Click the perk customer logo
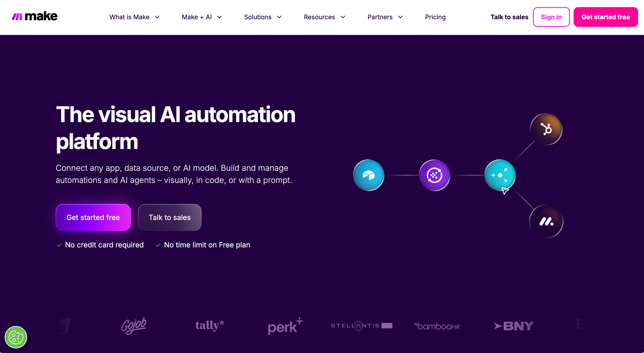This screenshot has height=353, width=644. tap(285, 326)
